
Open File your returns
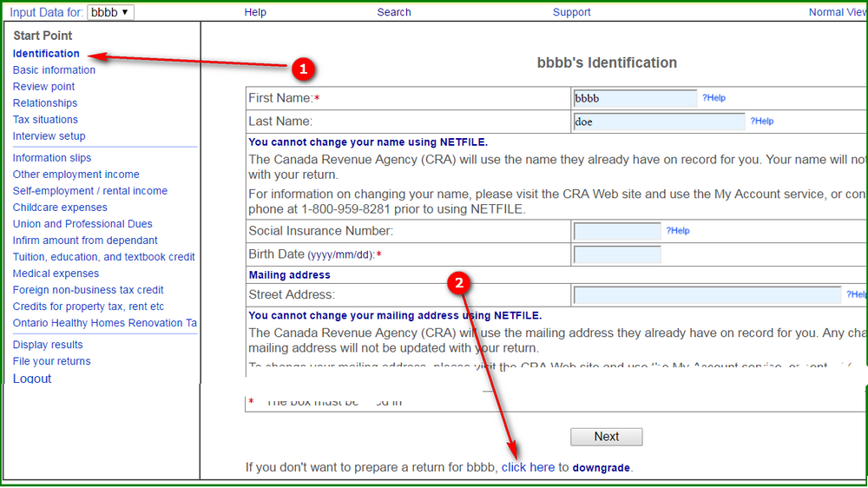pyautogui.click(x=51, y=362)
